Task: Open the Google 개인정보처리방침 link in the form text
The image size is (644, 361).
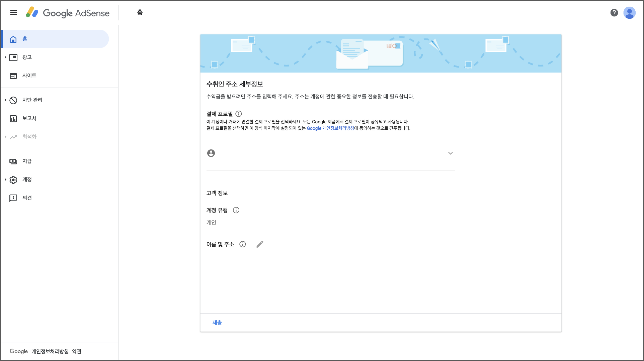Action: 330,128
